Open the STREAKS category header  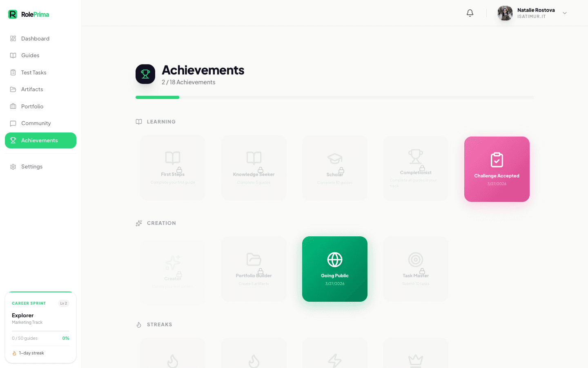(x=154, y=324)
